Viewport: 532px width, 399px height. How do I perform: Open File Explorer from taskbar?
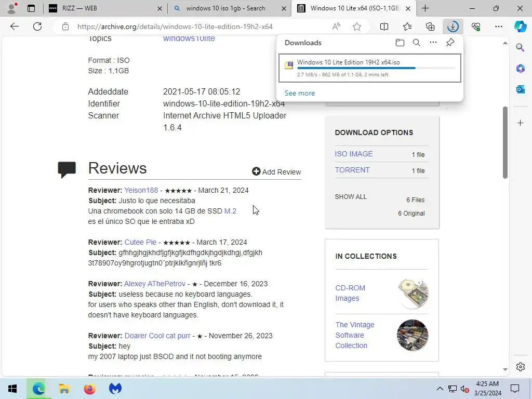coord(64,389)
